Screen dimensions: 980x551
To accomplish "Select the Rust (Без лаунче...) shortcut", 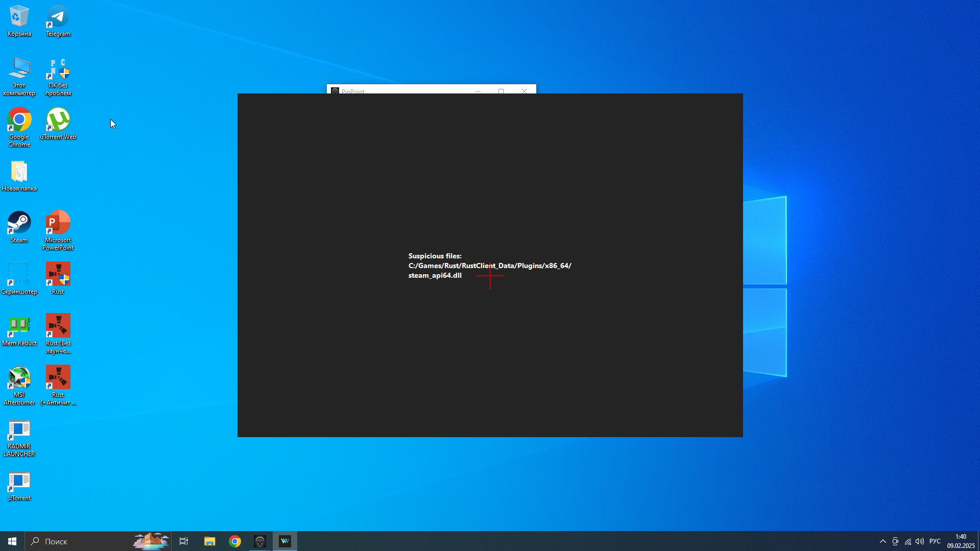I will coord(58,334).
